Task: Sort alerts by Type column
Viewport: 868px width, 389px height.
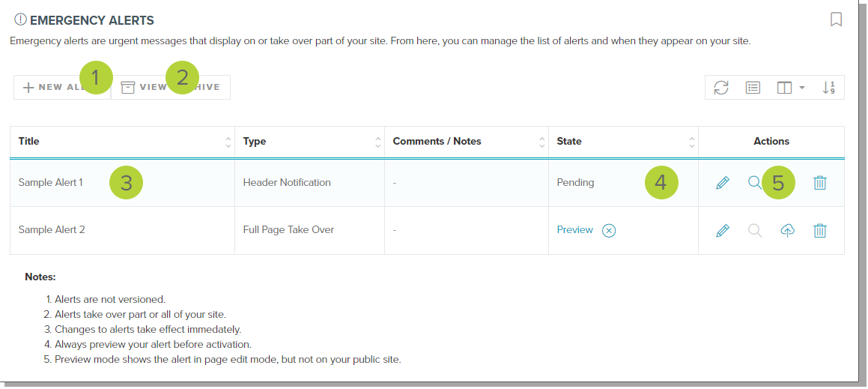Action: 377,142
